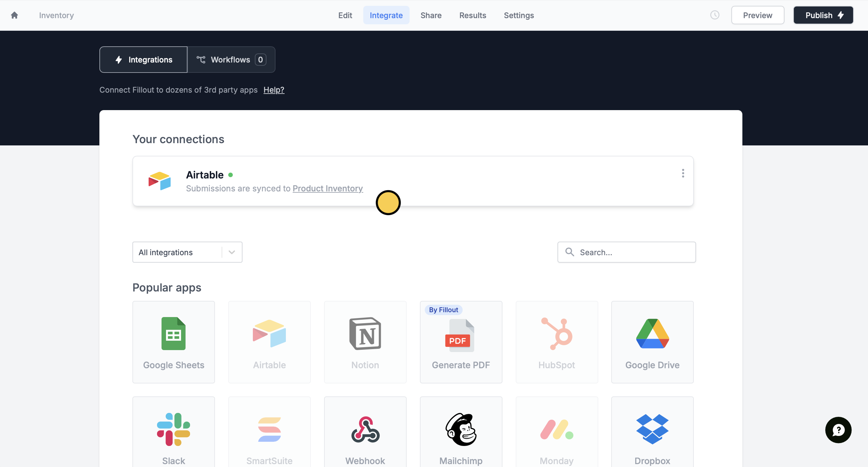Viewport: 868px width, 467px height.
Task: Open version history clock icon
Action: pos(714,15)
